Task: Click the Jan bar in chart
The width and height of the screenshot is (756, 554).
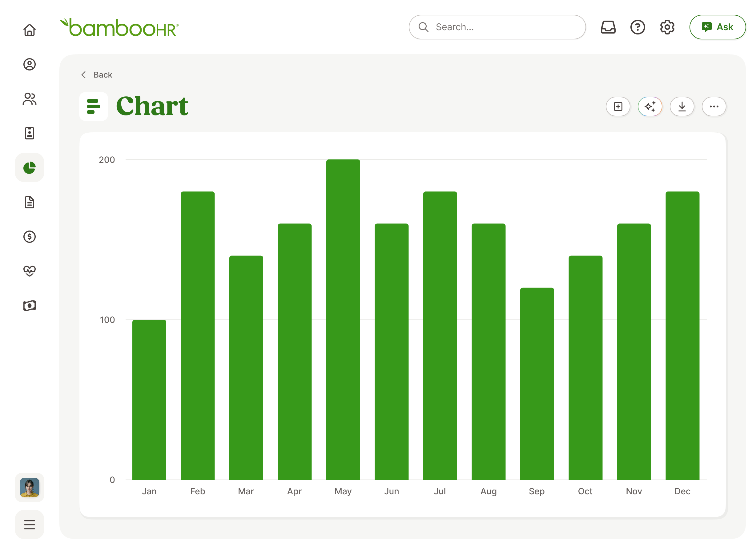Action: pyautogui.click(x=149, y=400)
